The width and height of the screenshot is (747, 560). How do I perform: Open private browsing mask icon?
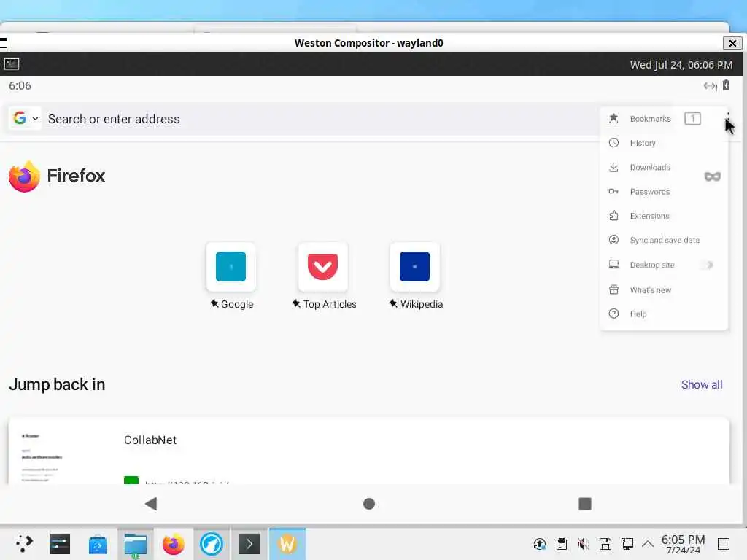(712, 176)
